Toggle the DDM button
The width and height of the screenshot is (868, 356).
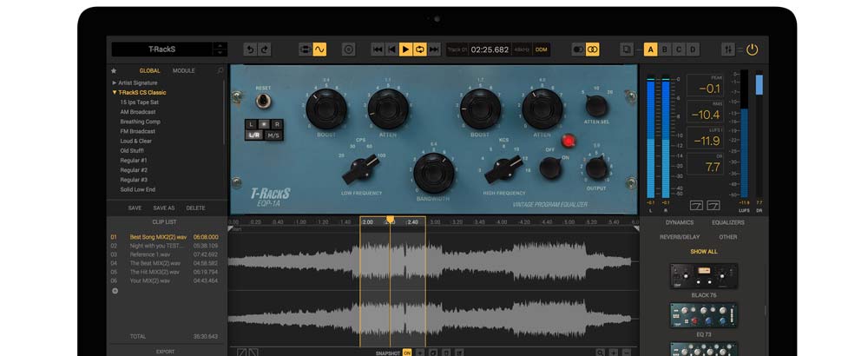click(x=542, y=49)
